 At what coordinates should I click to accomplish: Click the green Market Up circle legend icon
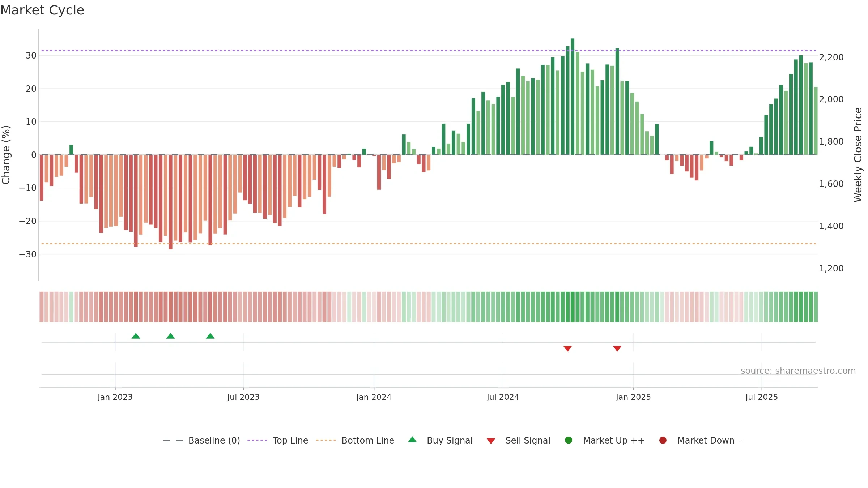(x=569, y=440)
